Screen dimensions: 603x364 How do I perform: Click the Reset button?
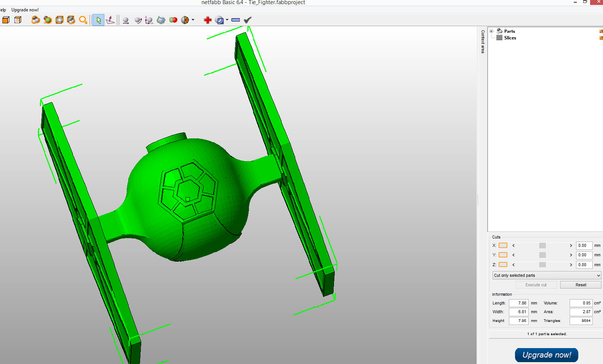point(581,285)
